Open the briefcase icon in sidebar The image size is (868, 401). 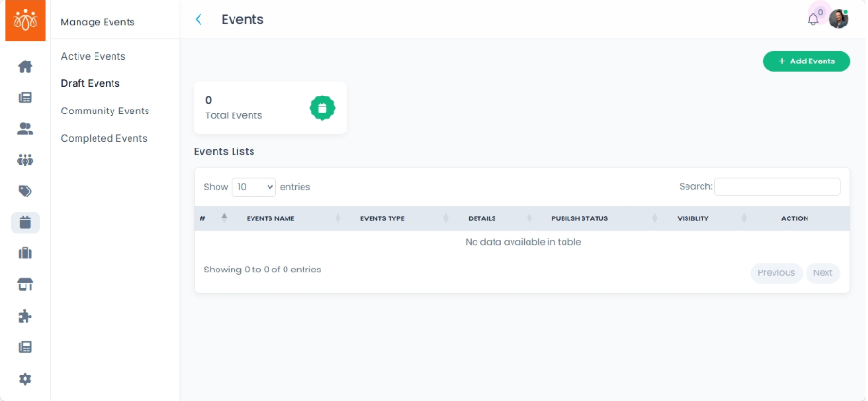coord(26,253)
